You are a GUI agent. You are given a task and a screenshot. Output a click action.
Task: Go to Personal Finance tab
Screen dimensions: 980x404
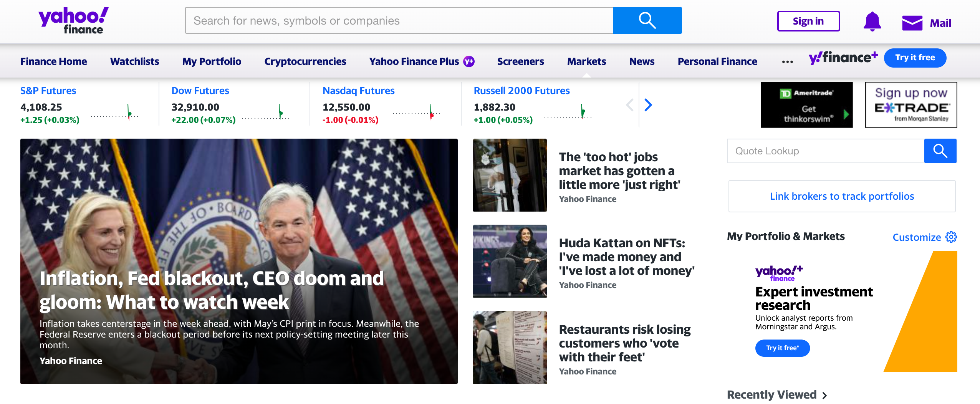click(717, 61)
